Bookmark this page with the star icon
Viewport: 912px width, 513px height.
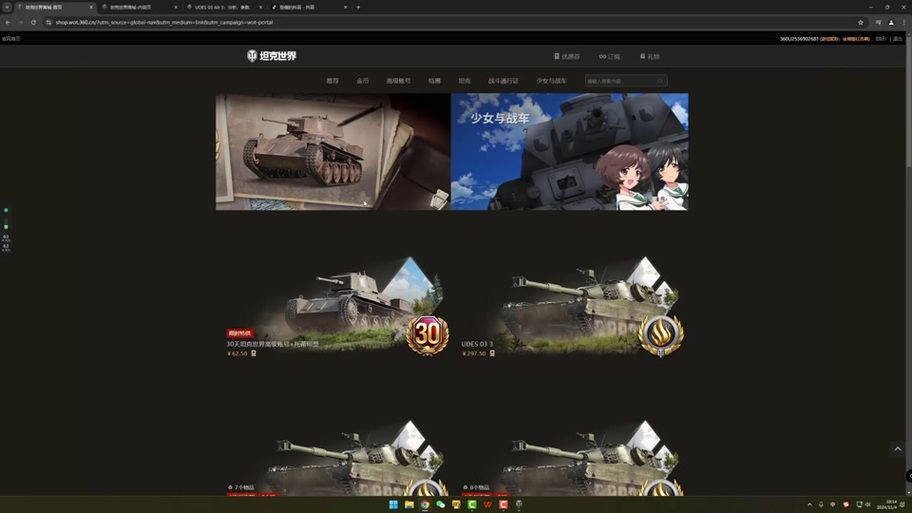point(860,22)
